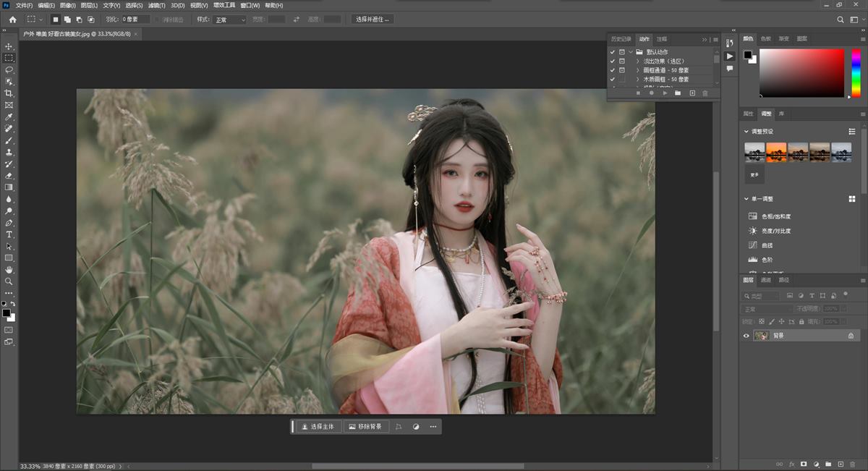Open the 滤镜(T) menu

156,5
